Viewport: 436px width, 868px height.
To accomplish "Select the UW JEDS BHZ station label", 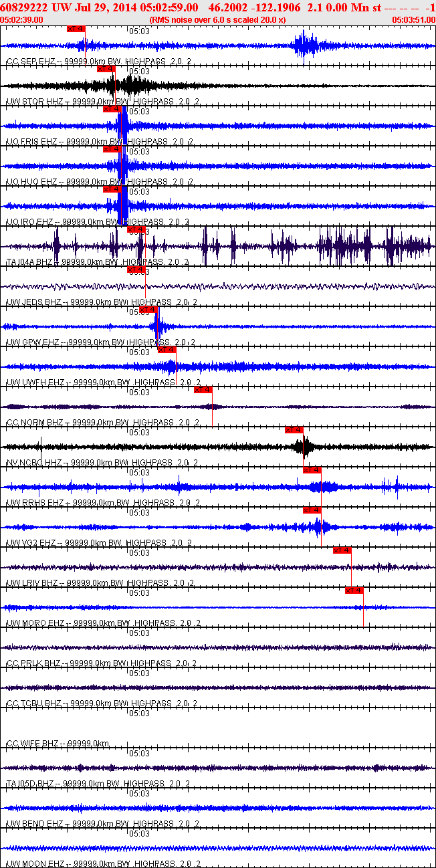I will [x=102, y=302].
